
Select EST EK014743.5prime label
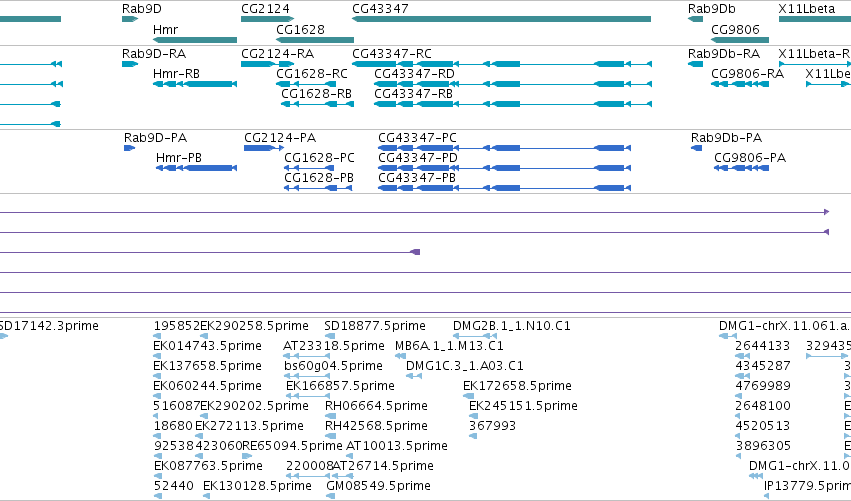click(207, 346)
